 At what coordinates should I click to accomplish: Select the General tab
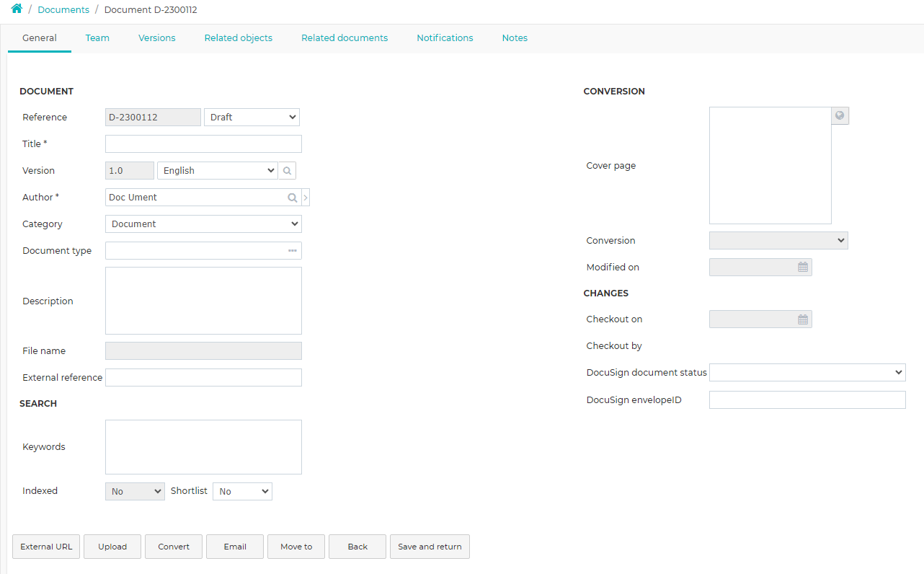(x=40, y=38)
